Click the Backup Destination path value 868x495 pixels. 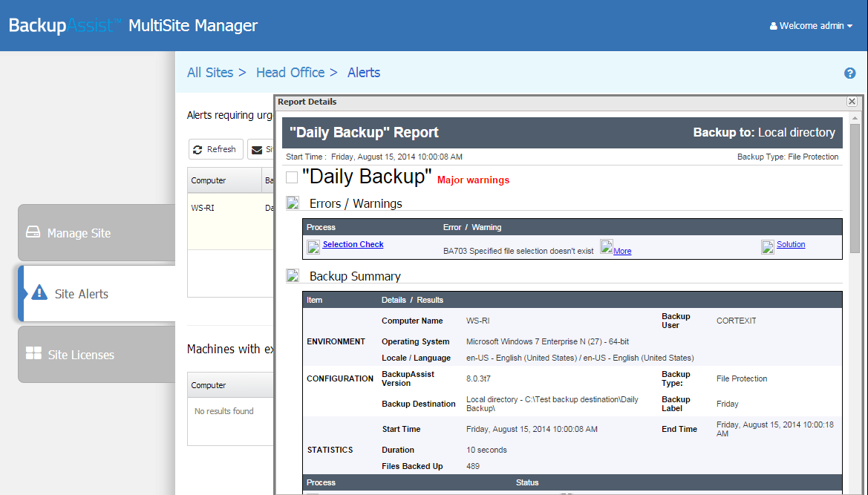pos(552,404)
